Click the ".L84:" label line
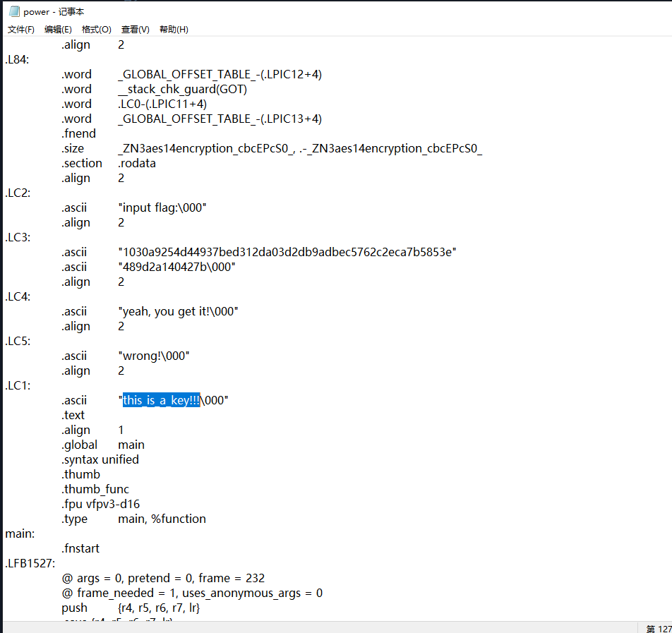Image resolution: width=672 pixels, height=633 pixels. pos(17,59)
